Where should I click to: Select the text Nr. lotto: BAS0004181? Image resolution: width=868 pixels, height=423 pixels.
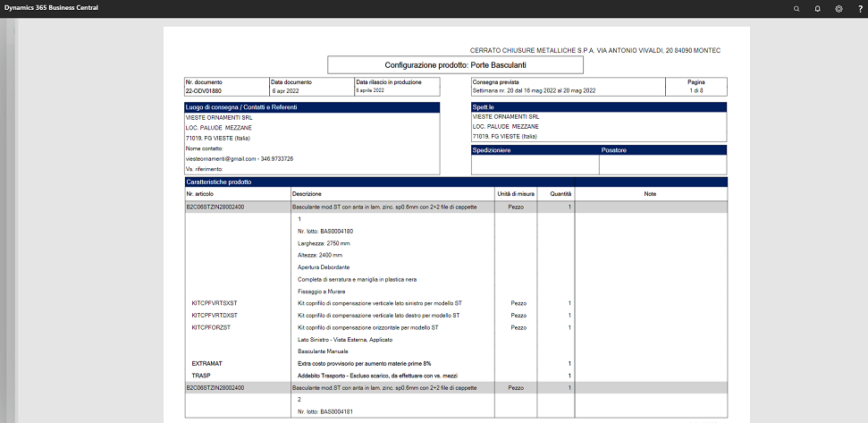325,412
